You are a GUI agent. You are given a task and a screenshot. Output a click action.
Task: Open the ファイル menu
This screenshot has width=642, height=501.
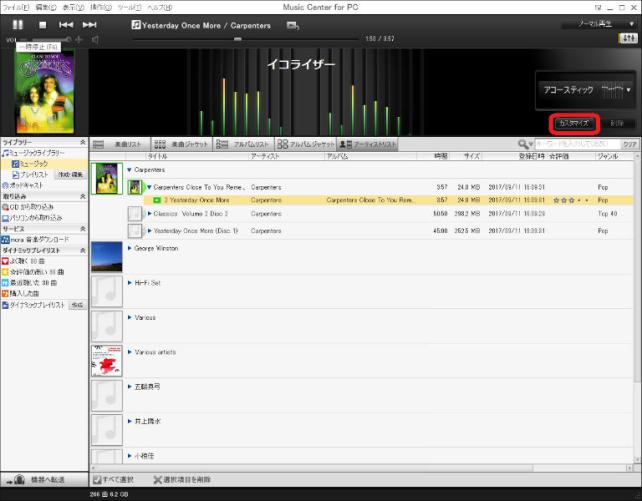(16, 7)
